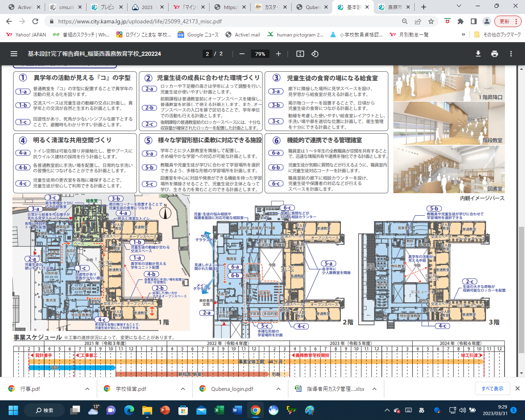Download the PDF file
The height and width of the screenshot is (420, 525).
click(478, 54)
